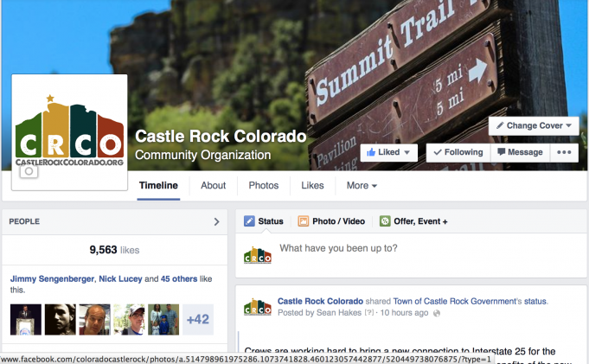Switch to the About tab
589x364 pixels.
[213, 186]
